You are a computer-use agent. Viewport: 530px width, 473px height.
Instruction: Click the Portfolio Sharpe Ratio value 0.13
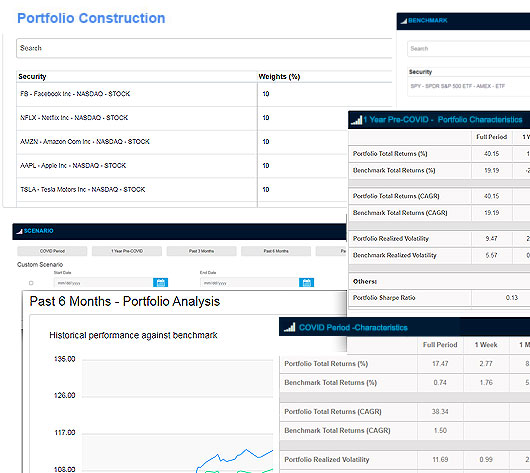pos(512,298)
